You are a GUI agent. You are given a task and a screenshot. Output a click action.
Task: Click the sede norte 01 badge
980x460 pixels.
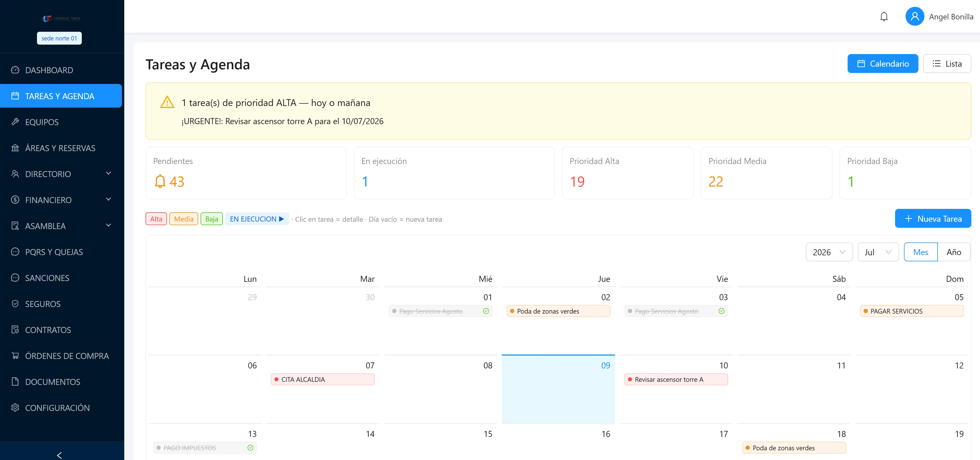[59, 38]
